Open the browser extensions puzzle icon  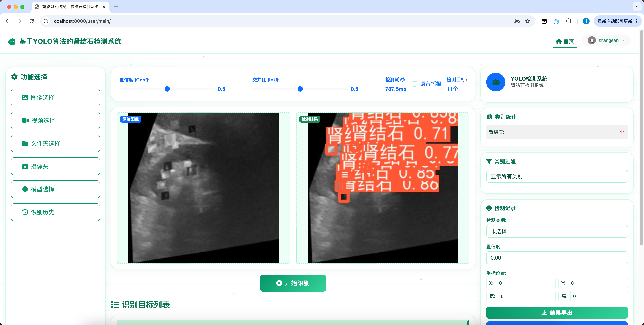click(568, 21)
